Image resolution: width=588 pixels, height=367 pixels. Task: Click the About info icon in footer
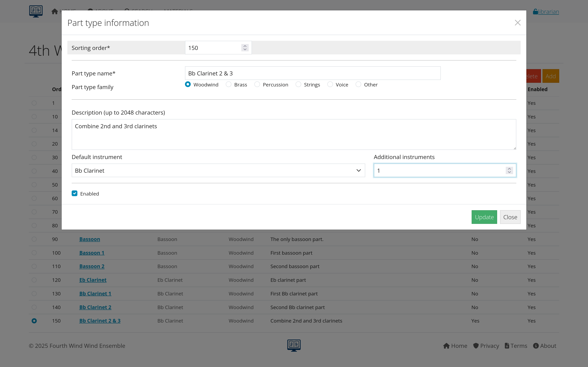point(536,346)
